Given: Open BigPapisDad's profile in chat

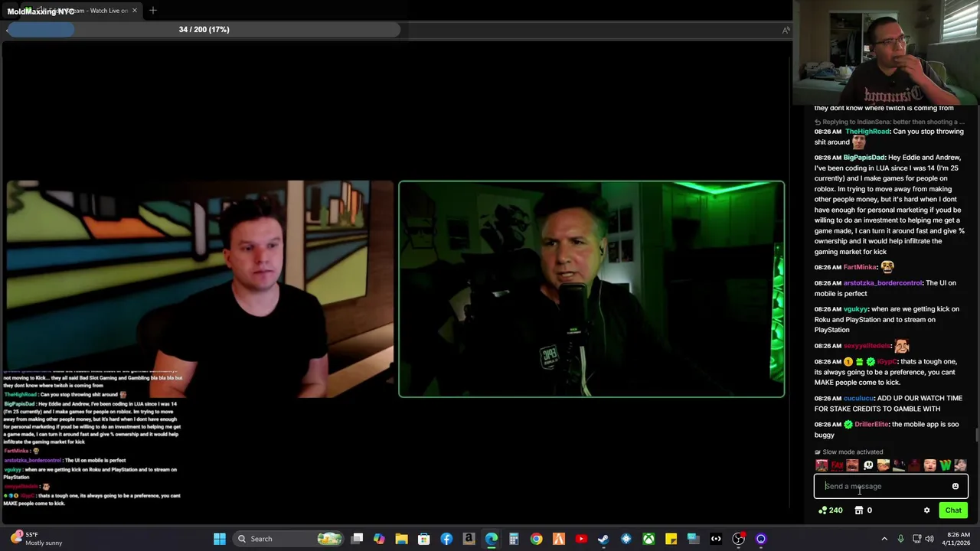Looking at the screenshot, I should pyautogui.click(x=864, y=158).
